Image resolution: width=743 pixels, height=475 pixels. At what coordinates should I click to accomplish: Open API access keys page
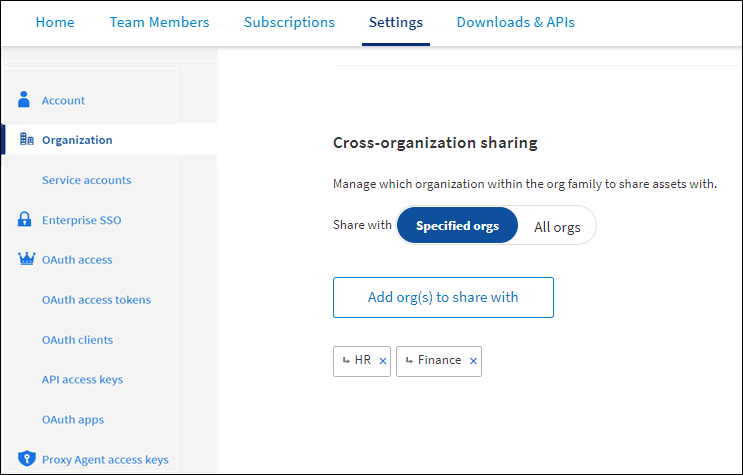(x=82, y=380)
